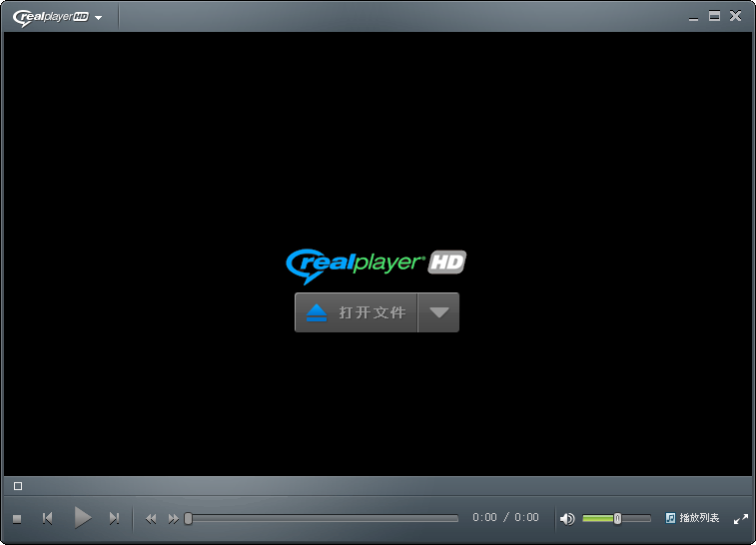Toggle full screen with the diagonal arrows
The width and height of the screenshot is (756, 545).
[740, 518]
